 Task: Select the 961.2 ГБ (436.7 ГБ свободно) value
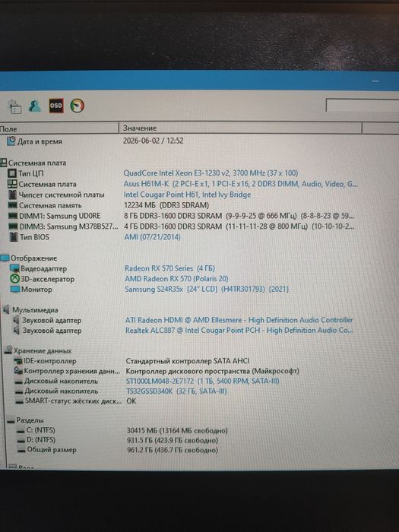(x=173, y=450)
